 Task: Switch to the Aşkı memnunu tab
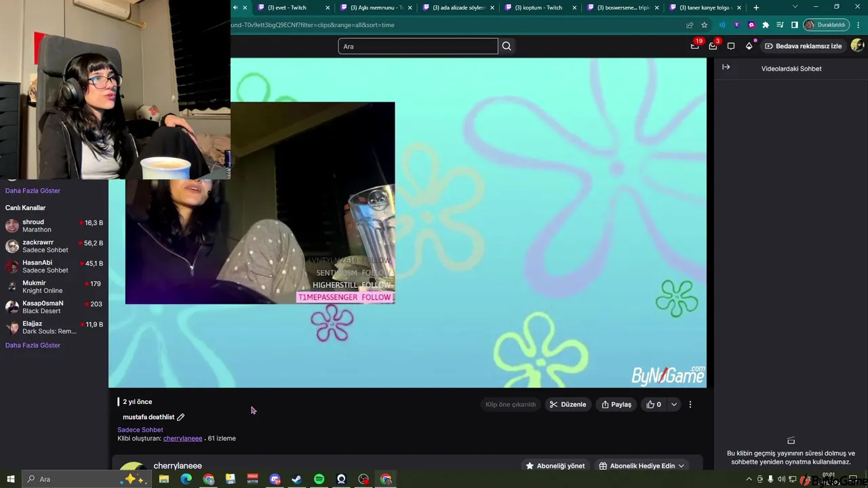click(376, 7)
